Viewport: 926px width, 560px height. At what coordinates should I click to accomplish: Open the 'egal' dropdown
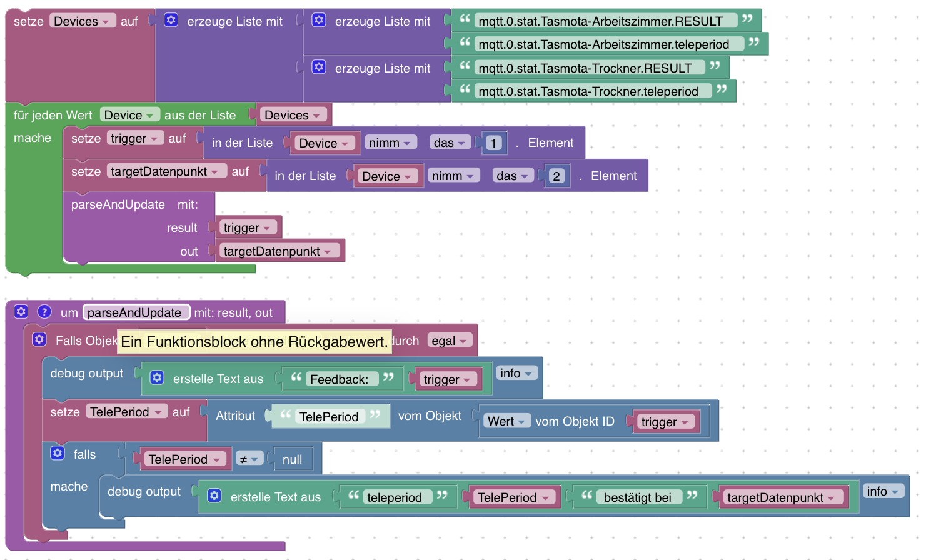point(450,341)
